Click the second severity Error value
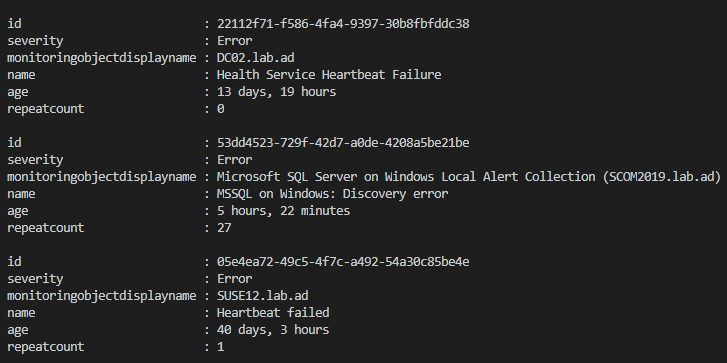The height and width of the screenshot is (363, 727). coord(235,160)
